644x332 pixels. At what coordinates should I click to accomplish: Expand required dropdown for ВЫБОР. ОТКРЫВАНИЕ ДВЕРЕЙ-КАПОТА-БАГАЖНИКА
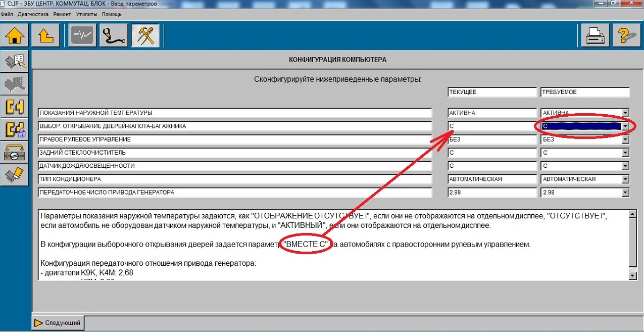(x=626, y=126)
